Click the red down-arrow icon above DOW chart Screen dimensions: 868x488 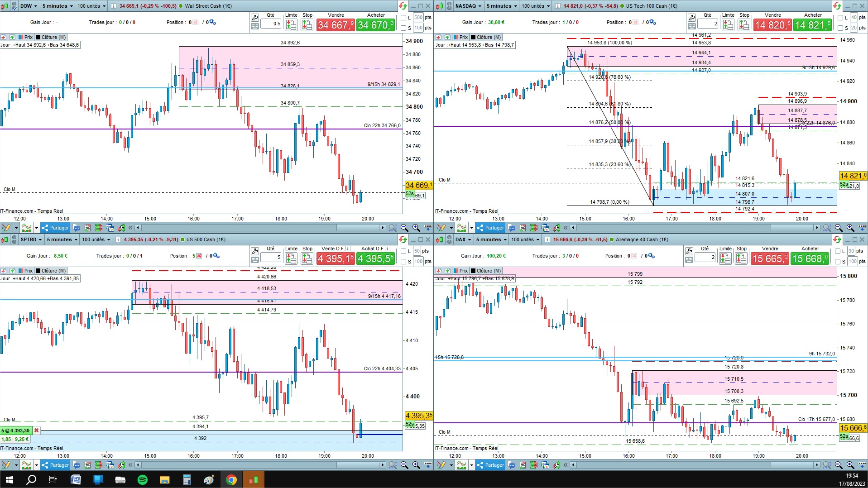tap(4, 37)
